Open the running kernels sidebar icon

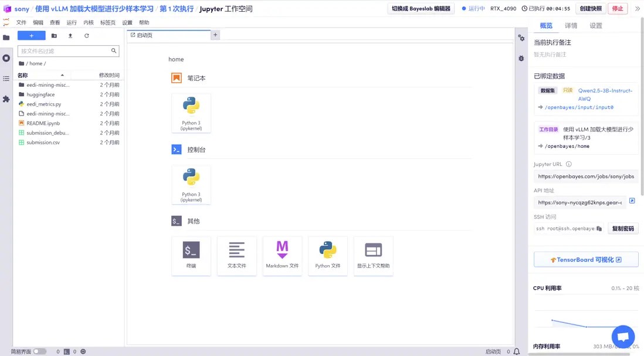[x=6, y=58]
